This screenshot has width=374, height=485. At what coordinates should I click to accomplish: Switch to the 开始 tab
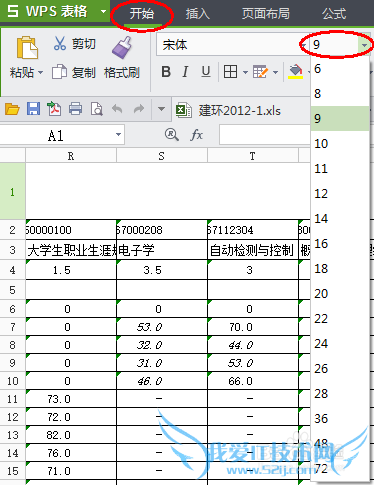142,14
